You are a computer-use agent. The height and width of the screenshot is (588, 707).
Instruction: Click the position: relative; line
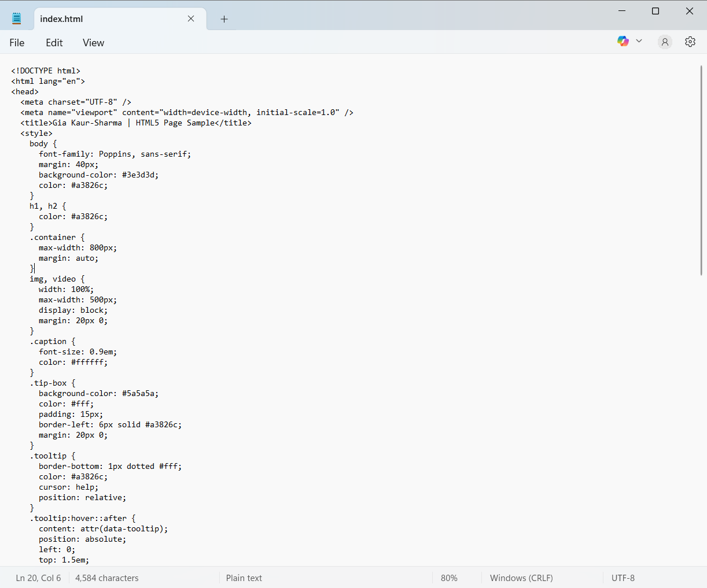click(x=82, y=497)
